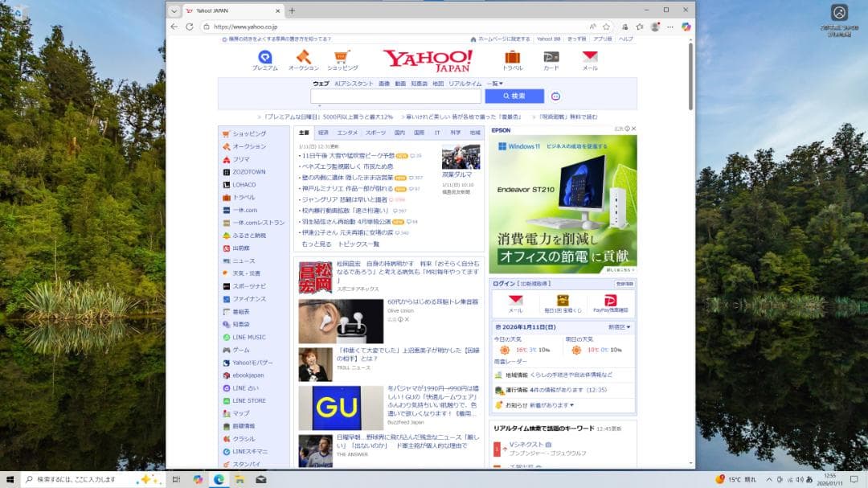The width and height of the screenshot is (868, 488).
Task: Open the ショッピング cart icon in header
Action: pyautogui.click(x=342, y=57)
